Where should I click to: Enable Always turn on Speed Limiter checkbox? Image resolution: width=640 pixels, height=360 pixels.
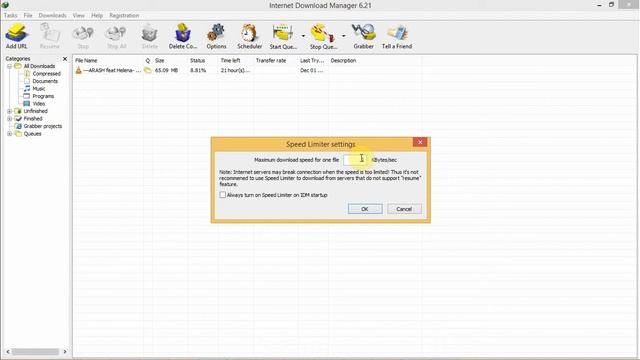(x=222, y=195)
